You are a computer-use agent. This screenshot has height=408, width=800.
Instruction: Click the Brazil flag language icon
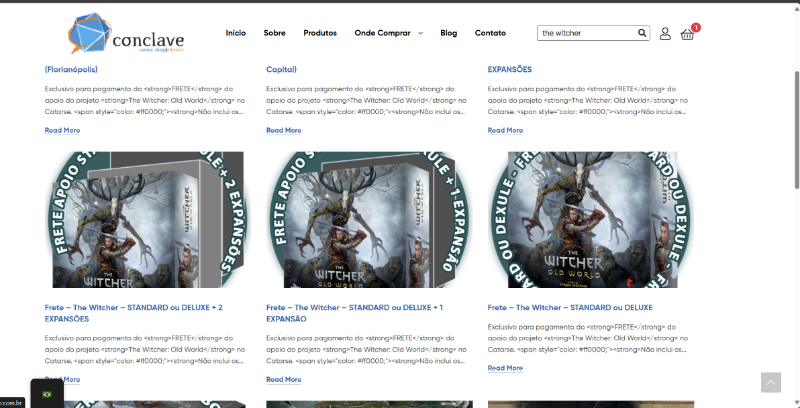click(47, 394)
